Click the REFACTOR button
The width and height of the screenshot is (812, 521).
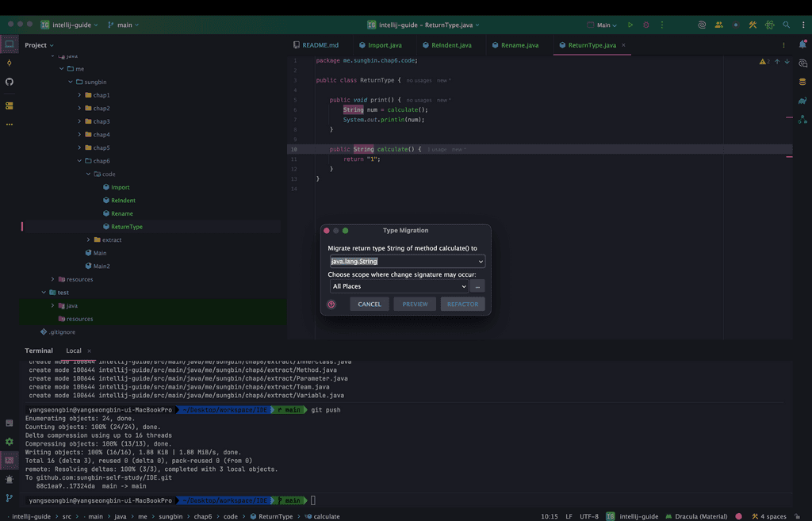click(x=462, y=305)
